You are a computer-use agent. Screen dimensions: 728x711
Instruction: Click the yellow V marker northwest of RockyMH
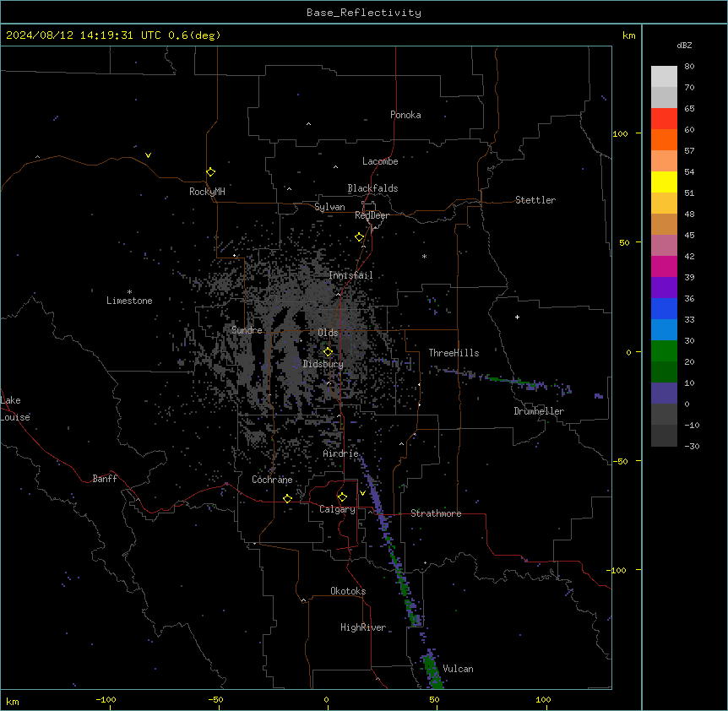(x=148, y=155)
